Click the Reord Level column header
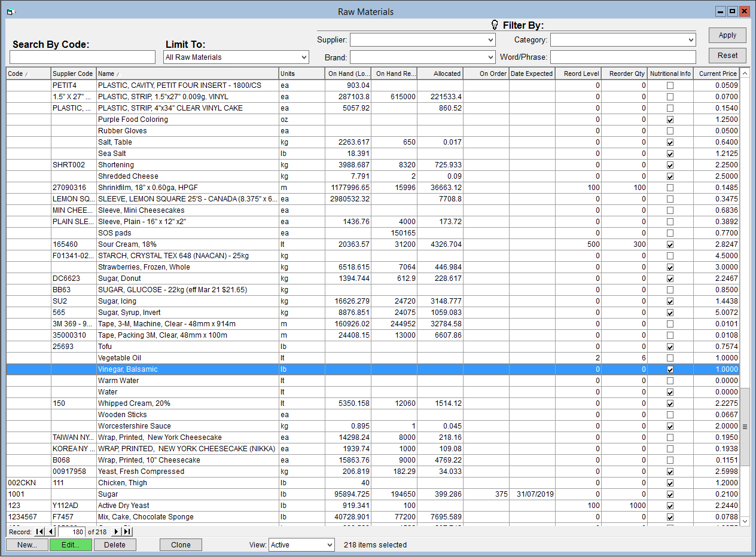This screenshot has width=756, height=557. pyautogui.click(x=578, y=74)
